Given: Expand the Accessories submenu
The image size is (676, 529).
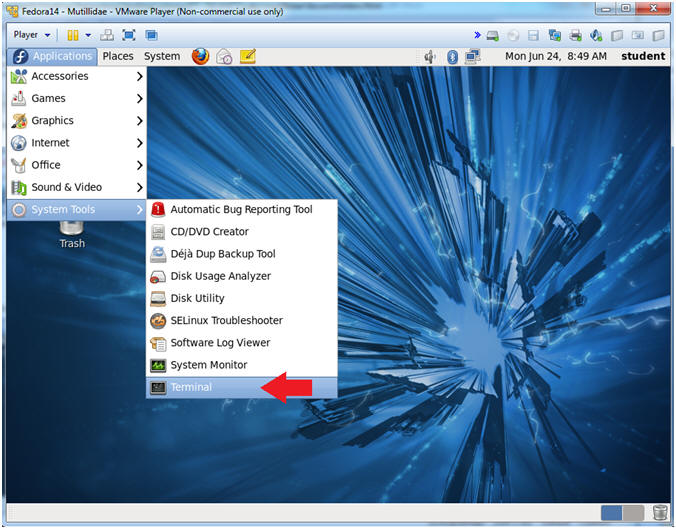Looking at the screenshot, I should [77, 76].
